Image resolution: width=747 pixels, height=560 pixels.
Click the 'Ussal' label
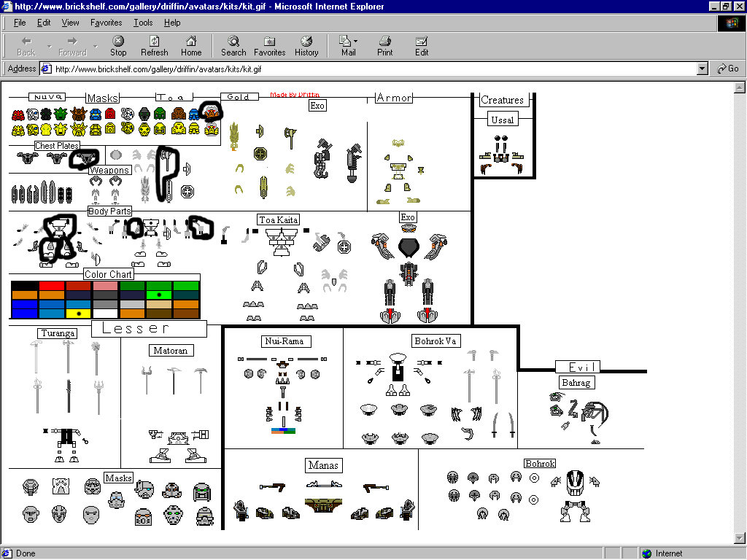(x=503, y=120)
